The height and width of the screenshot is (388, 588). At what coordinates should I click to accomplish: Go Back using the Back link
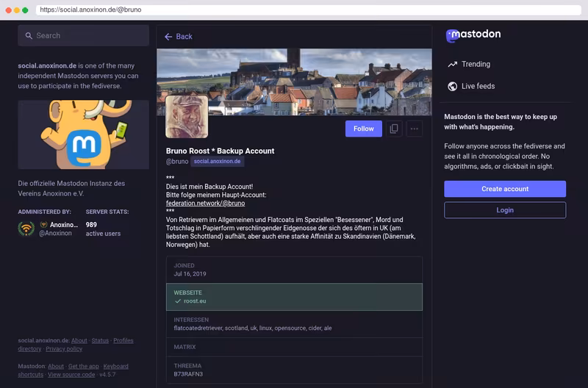(179, 36)
